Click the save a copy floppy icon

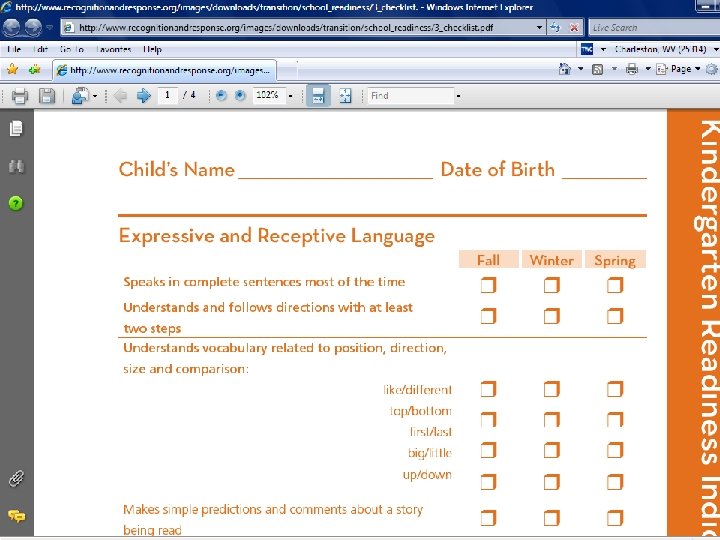click(x=47, y=96)
